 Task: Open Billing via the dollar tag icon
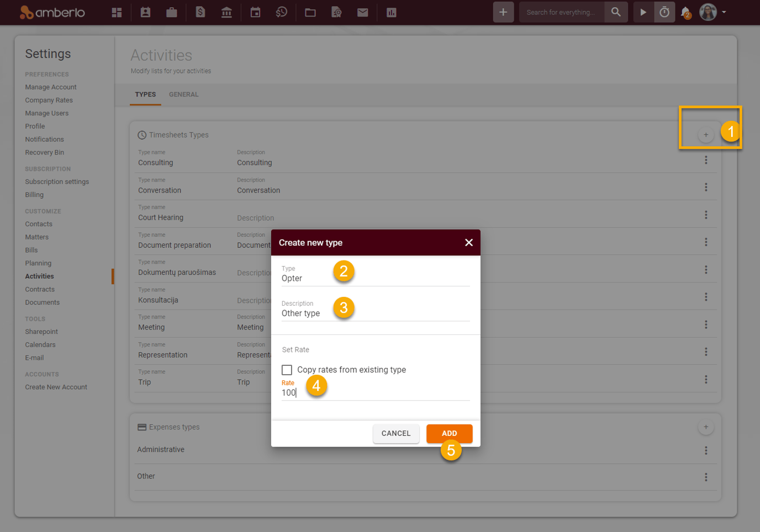(200, 12)
